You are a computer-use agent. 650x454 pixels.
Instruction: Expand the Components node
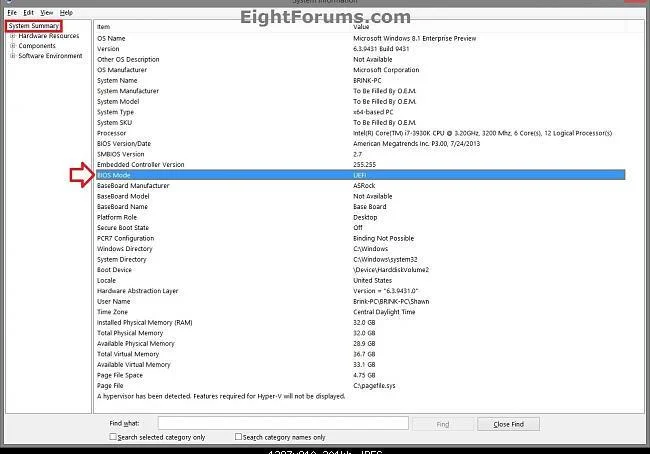(12, 46)
